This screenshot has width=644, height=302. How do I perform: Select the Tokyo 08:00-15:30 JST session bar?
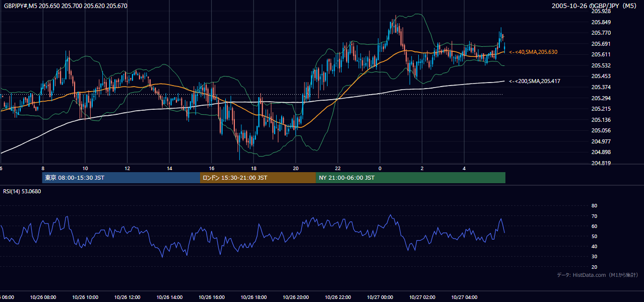pos(121,178)
